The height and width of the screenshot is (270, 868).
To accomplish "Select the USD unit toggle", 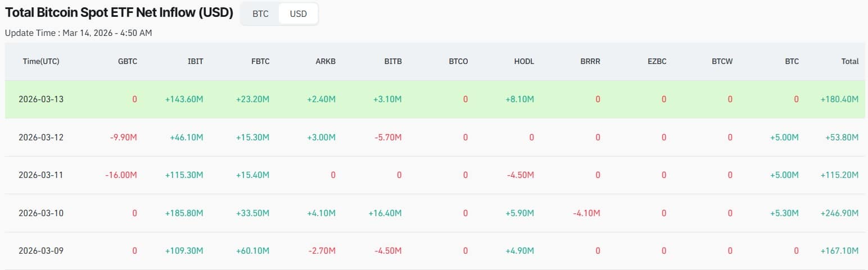I will (x=298, y=14).
